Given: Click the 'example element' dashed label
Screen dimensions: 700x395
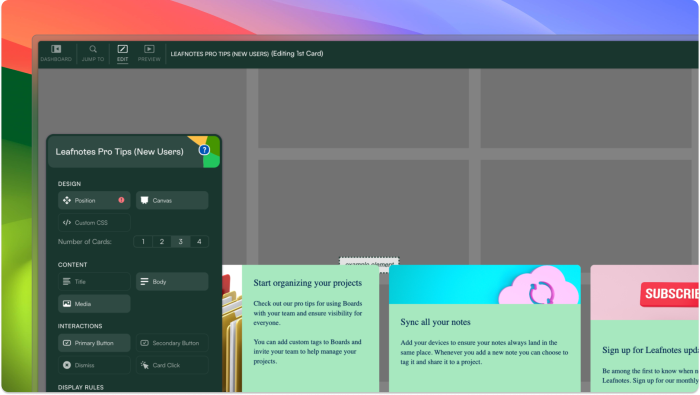Looking at the screenshot, I should pyautogui.click(x=369, y=262).
